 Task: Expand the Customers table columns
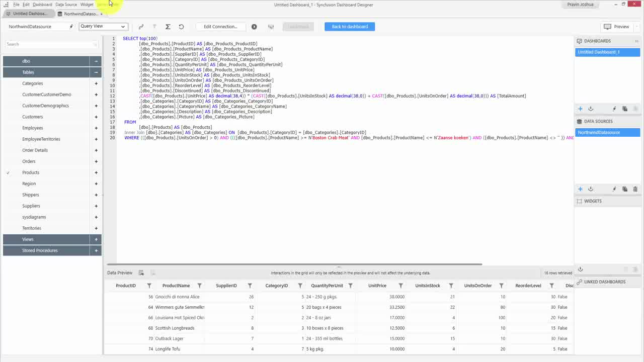96,117
